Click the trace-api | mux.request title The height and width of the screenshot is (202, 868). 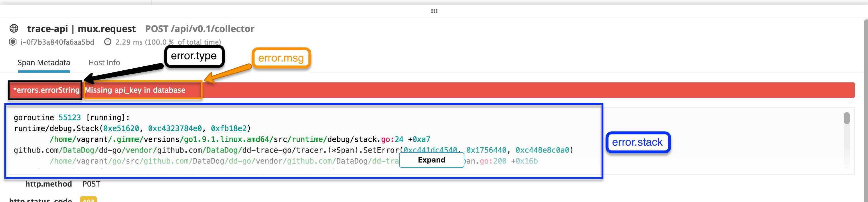(81, 29)
